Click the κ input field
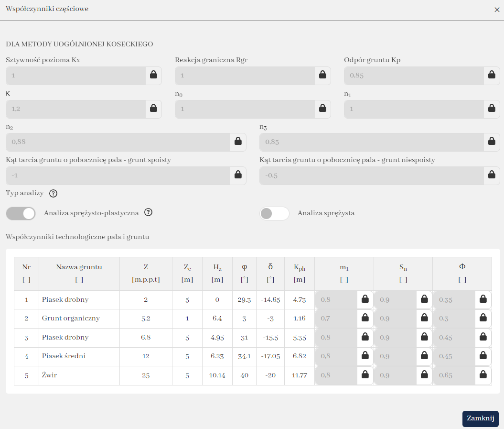504x429 pixels. (75, 109)
